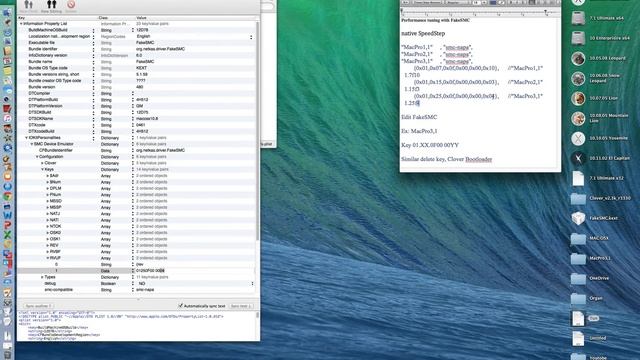The image size is (640, 360).
Task: Open the 10.11.02 El Capitan installer icon
Action: 578,158
